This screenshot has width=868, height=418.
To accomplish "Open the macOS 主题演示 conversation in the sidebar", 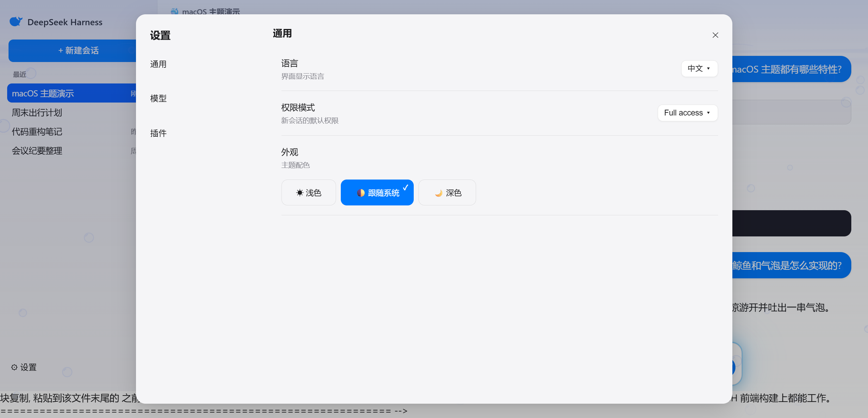I will point(72,93).
